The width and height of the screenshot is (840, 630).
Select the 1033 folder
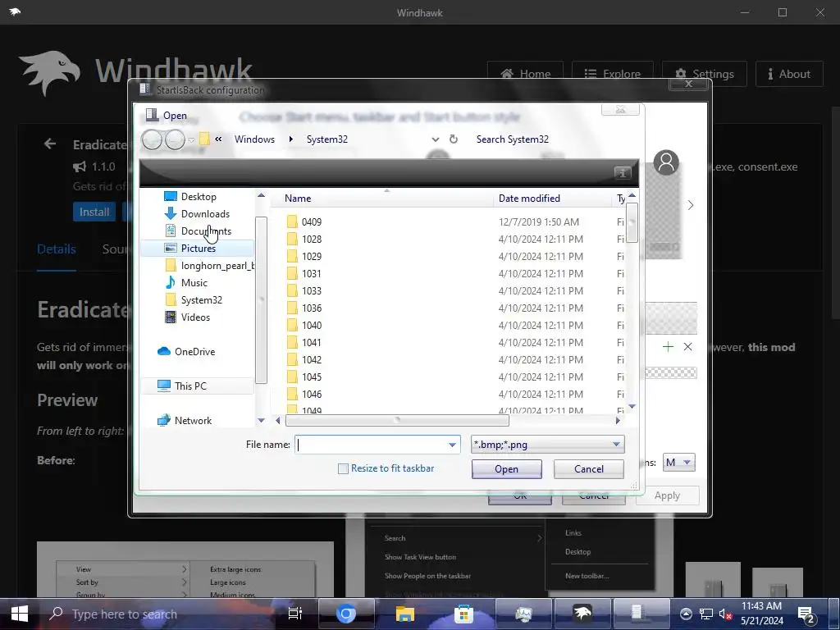(x=311, y=291)
